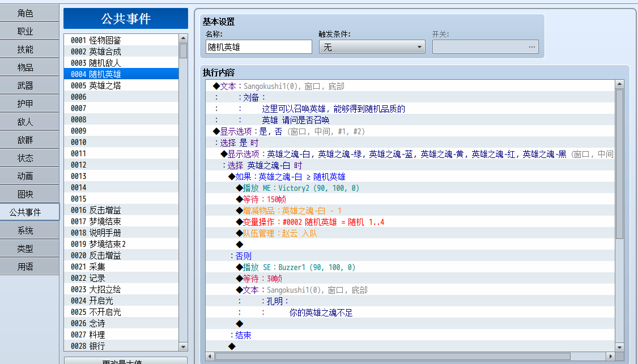Select common event 0021 采集
The height and width of the screenshot is (364, 638).
pos(121,267)
